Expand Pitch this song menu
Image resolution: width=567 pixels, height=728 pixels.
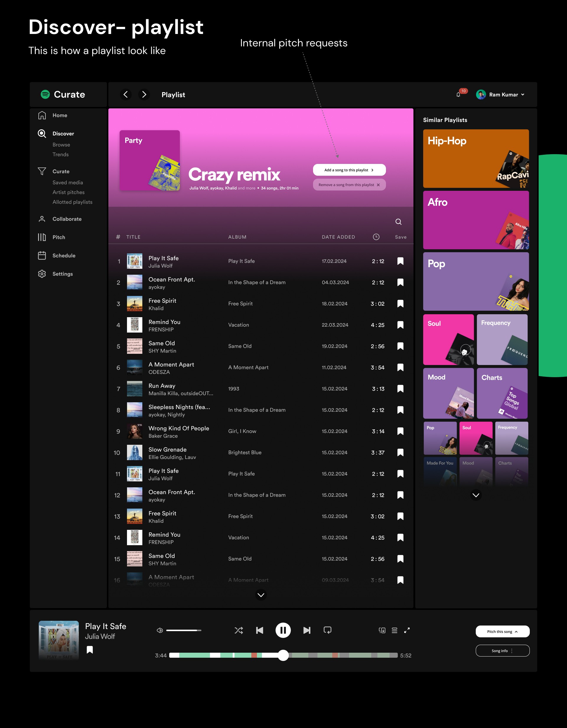(502, 632)
